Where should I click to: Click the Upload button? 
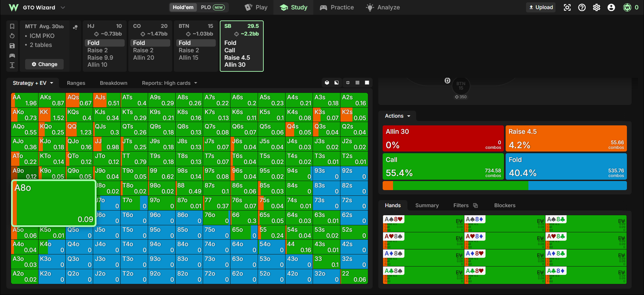tap(541, 7)
